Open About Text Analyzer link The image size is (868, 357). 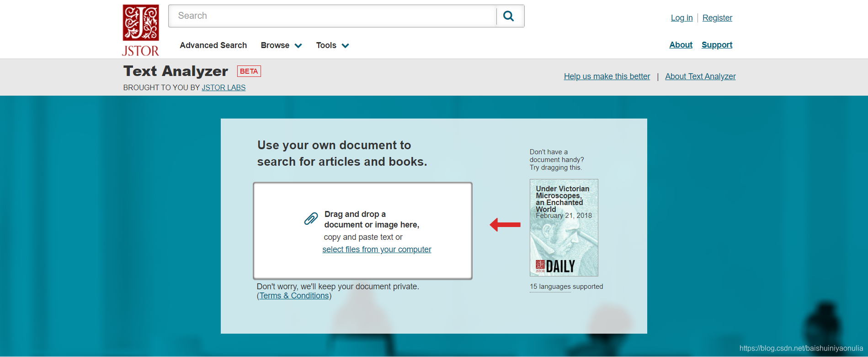[x=700, y=76]
